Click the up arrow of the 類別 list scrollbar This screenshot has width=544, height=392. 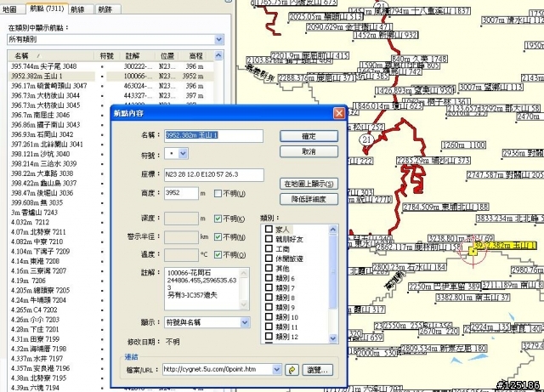pos(332,229)
